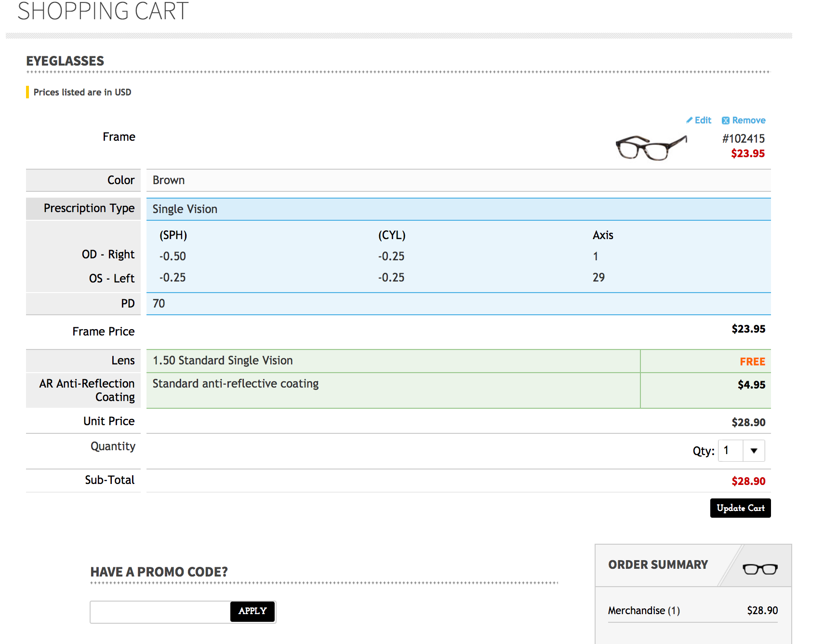This screenshot has height=644, width=824.
Task: Click the Merchandise (1) summary line
Action: pyautogui.click(x=644, y=611)
